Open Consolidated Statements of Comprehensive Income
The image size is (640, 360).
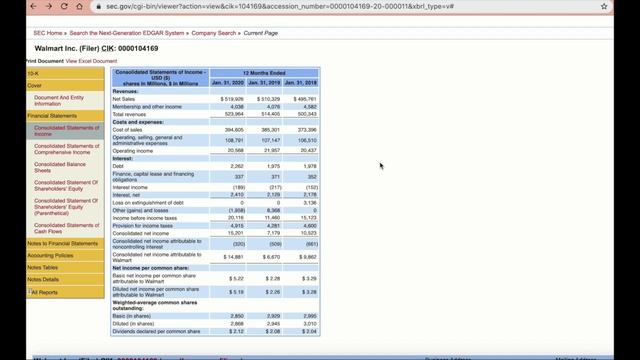(67, 149)
